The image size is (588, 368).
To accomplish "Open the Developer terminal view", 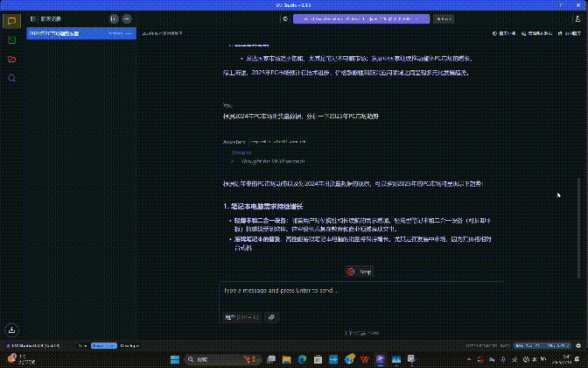I will (11, 39).
